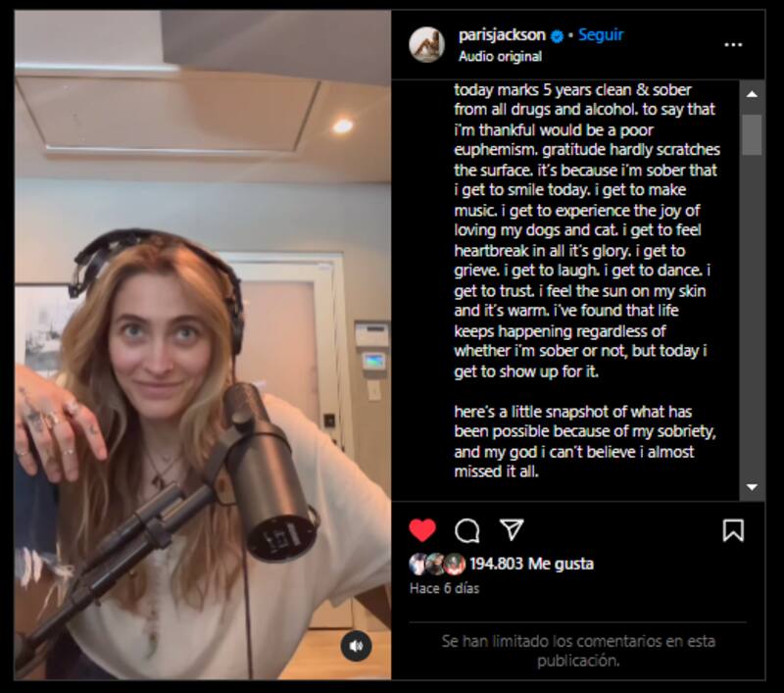Image resolution: width=784 pixels, height=693 pixels.
Task: Click the liker avatars cluster
Action: pos(437,564)
